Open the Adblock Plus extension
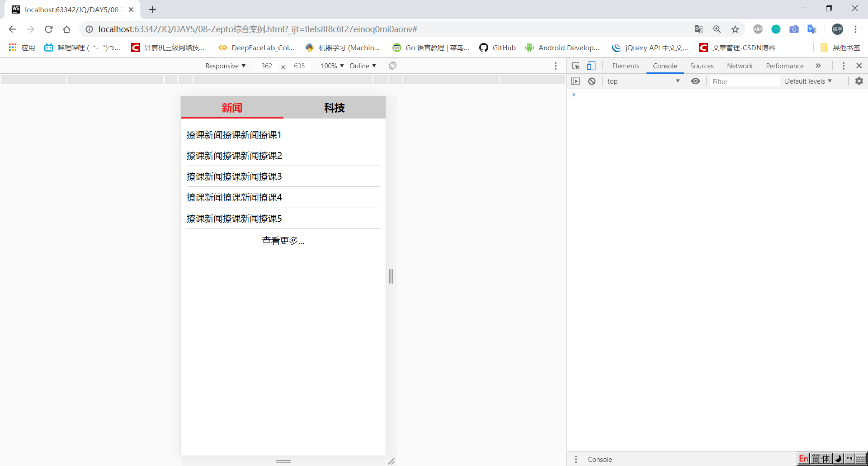Viewport: 868px width, 466px height. point(758,29)
